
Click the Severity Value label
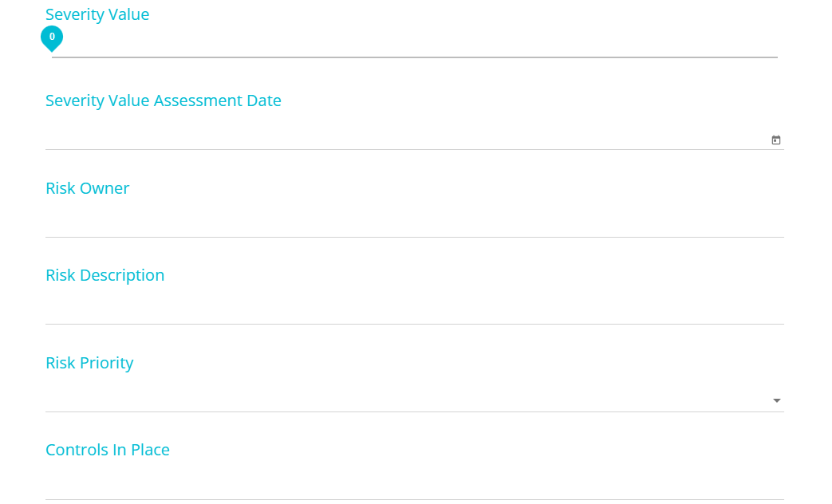coord(97,14)
